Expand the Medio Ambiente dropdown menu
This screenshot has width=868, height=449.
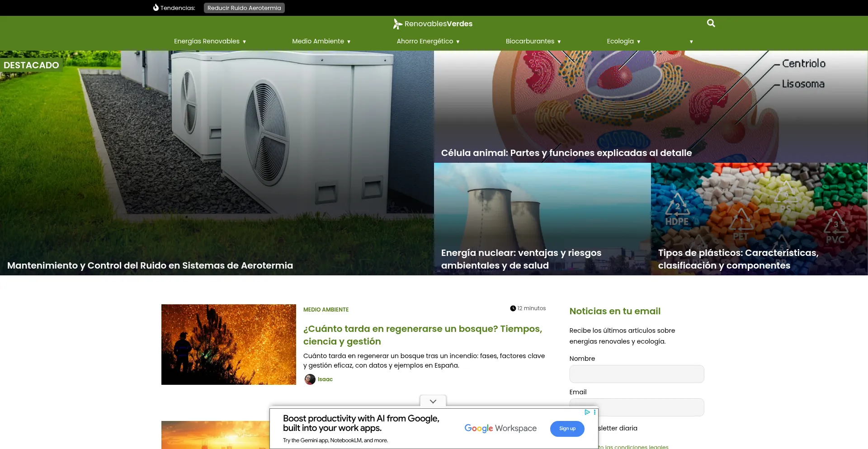pos(321,41)
